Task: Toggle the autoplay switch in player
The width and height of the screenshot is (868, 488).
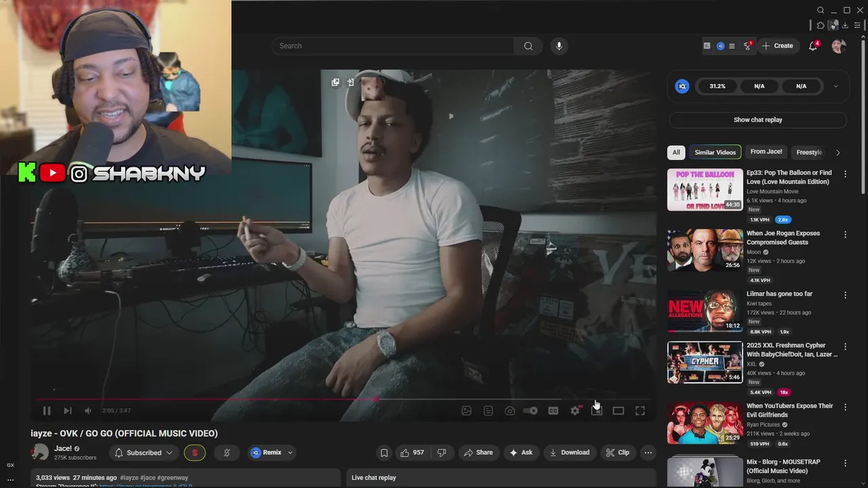Action: point(531,411)
